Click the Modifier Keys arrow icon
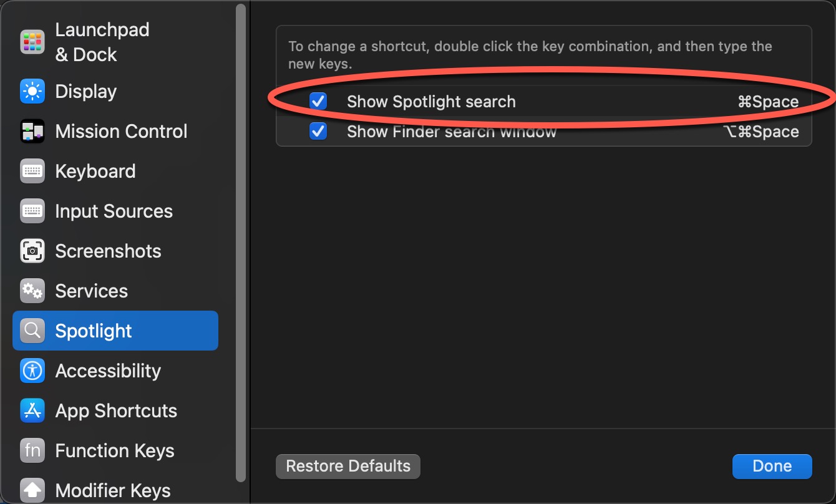836x504 pixels. pyautogui.click(x=31, y=490)
